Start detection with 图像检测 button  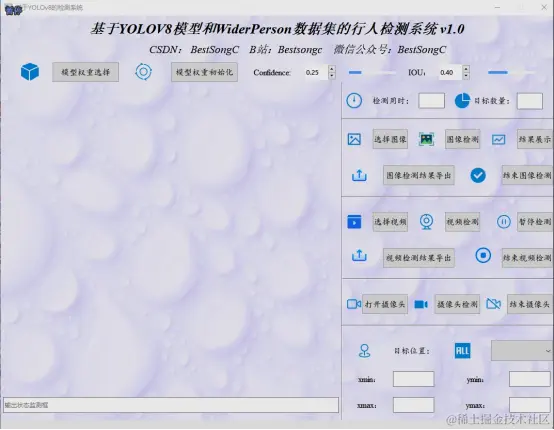tap(462, 139)
